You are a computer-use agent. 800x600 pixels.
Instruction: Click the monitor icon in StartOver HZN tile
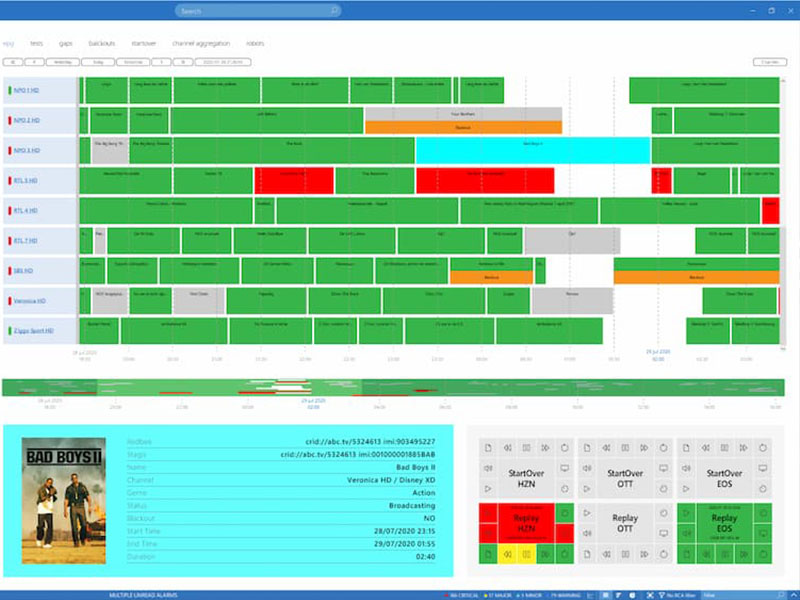click(564, 468)
